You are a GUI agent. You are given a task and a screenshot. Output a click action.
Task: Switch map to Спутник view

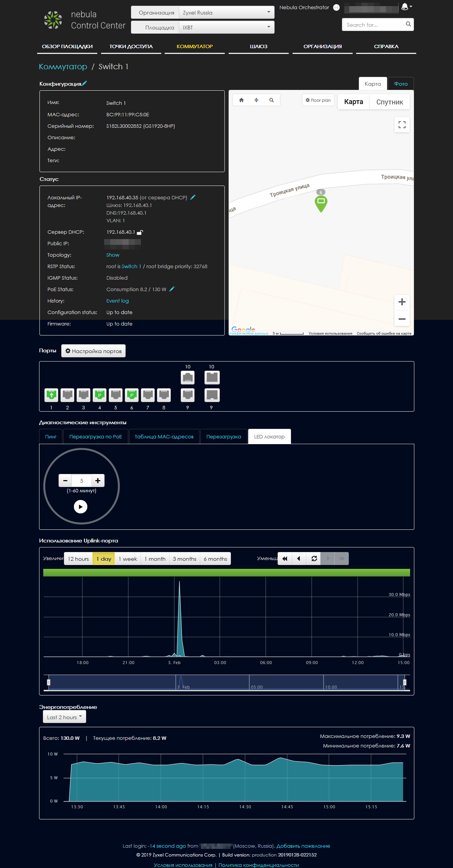[x=389, y=102]
